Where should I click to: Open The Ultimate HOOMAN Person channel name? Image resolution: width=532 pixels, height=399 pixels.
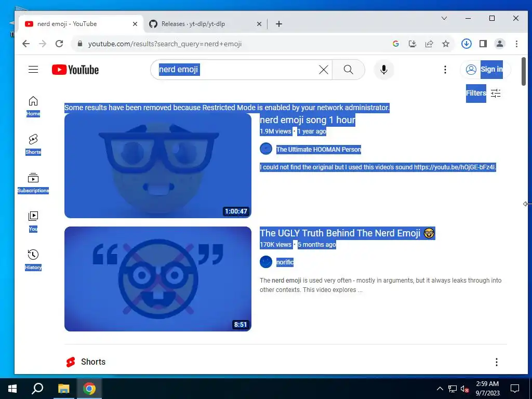coord(318,149)
